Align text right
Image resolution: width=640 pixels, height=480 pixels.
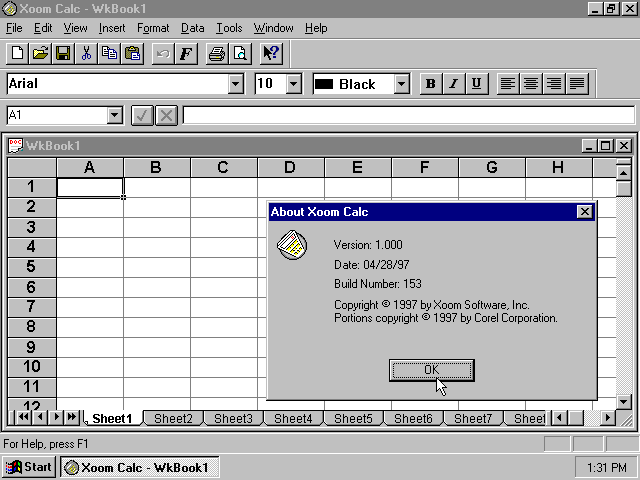pyautogui.click(x=554, y=84)
